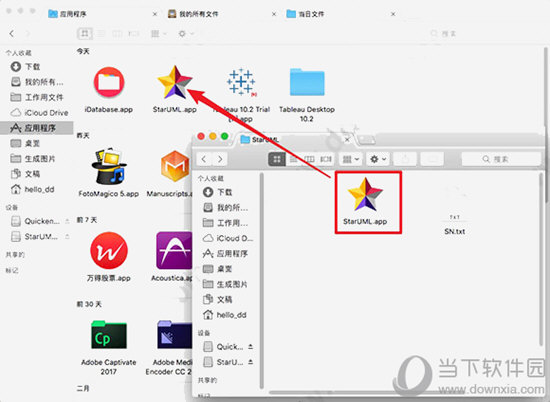The image size is (550, 402).
Task: Open 文稿 in Applications window sidebar
Action: tap(25, 174)
